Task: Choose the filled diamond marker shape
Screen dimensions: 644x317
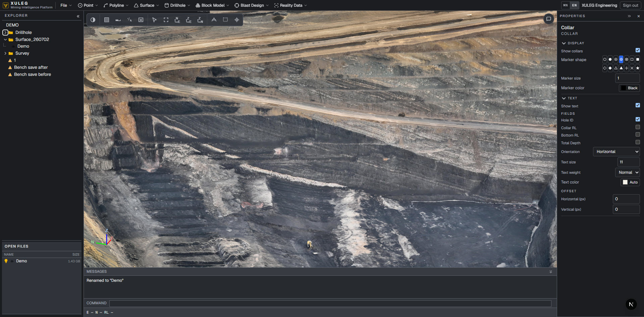Action: (610, 68)
